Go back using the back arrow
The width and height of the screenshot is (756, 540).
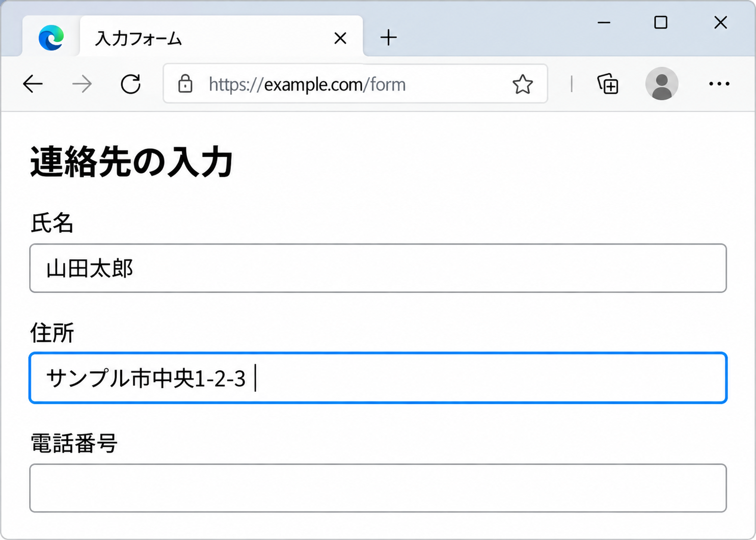click(33, 84)
